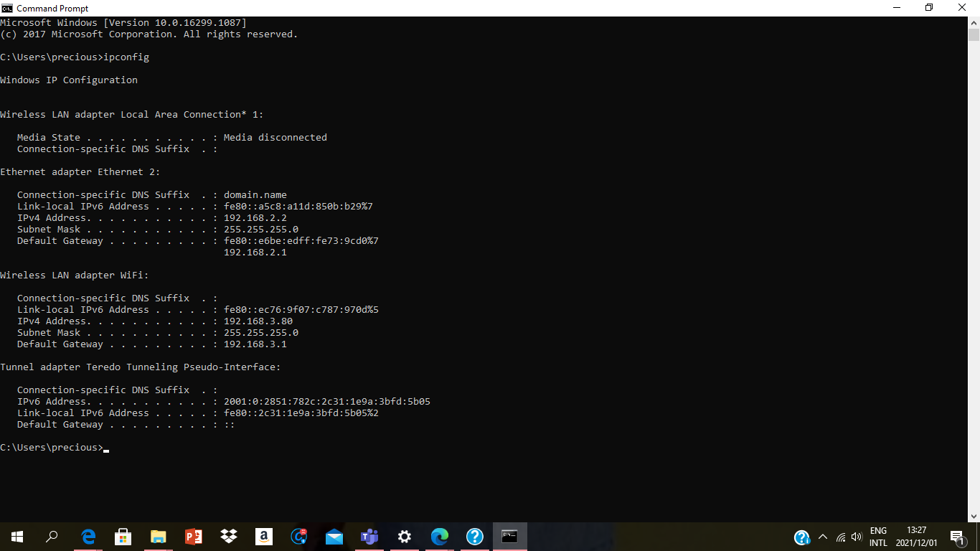Image resolution: width=980 pixels, height=551 pixels.
Task: Click the Command Prompt taskbar button
Action: click(x=510, y=537)
